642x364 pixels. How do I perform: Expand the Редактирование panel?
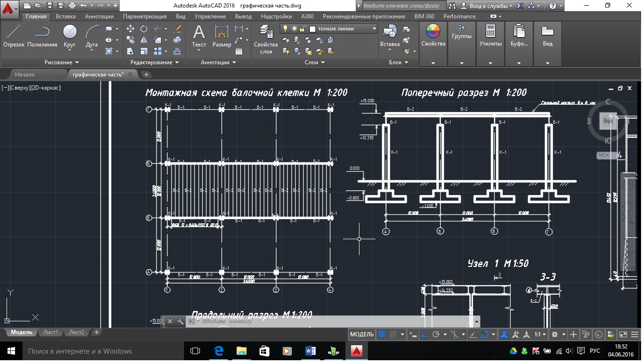154,62
